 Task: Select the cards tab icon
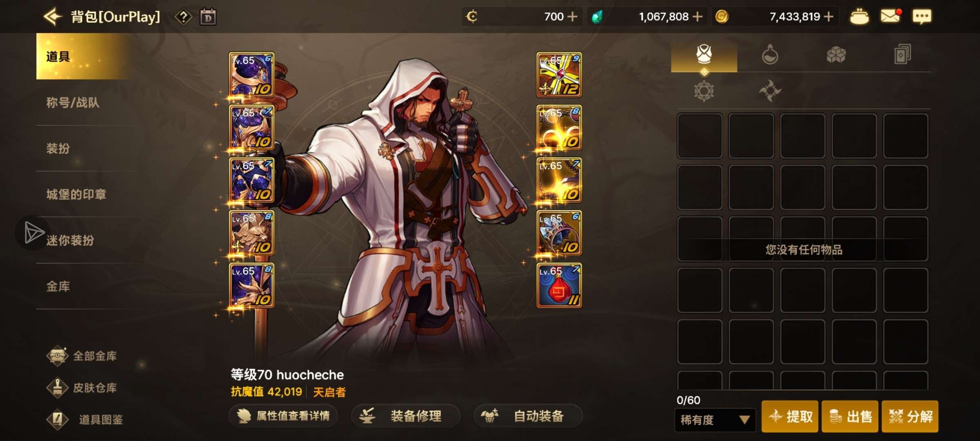pos(902,54)
